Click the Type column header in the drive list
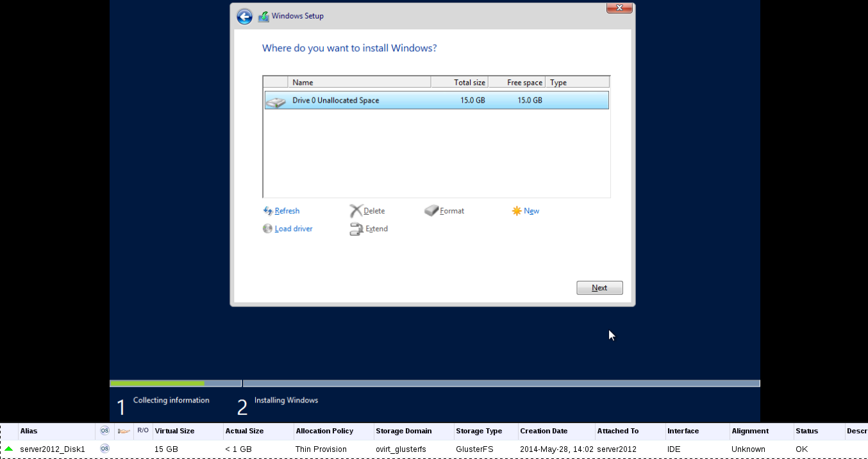This screenshot has width=868, height=459. (x=577, y=83)
